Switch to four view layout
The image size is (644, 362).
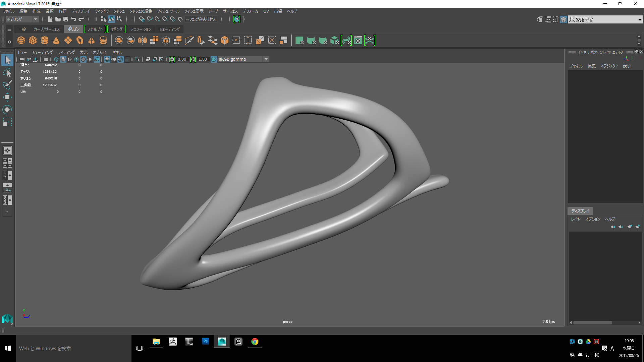point(7,163)
